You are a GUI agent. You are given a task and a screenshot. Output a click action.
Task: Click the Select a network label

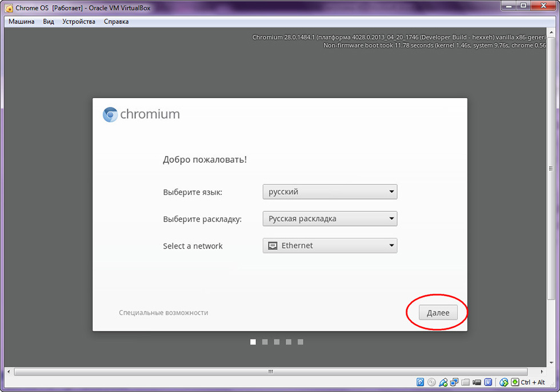[x=193, y=246]
